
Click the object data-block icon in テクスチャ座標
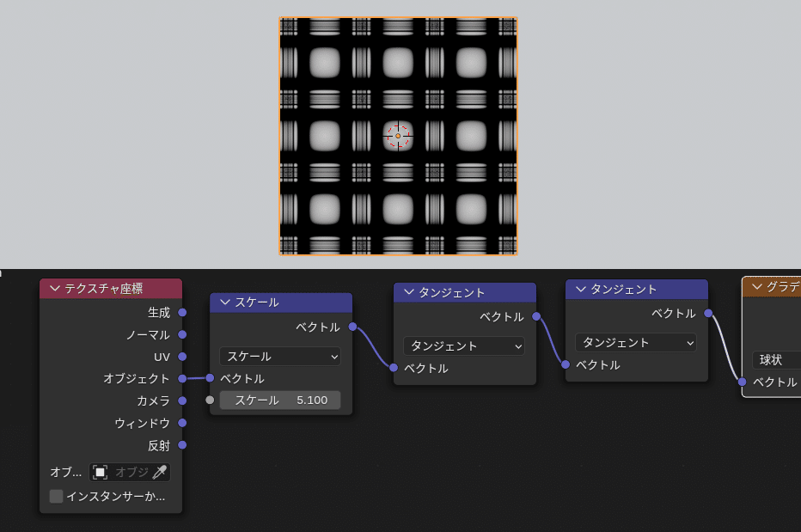100,472
